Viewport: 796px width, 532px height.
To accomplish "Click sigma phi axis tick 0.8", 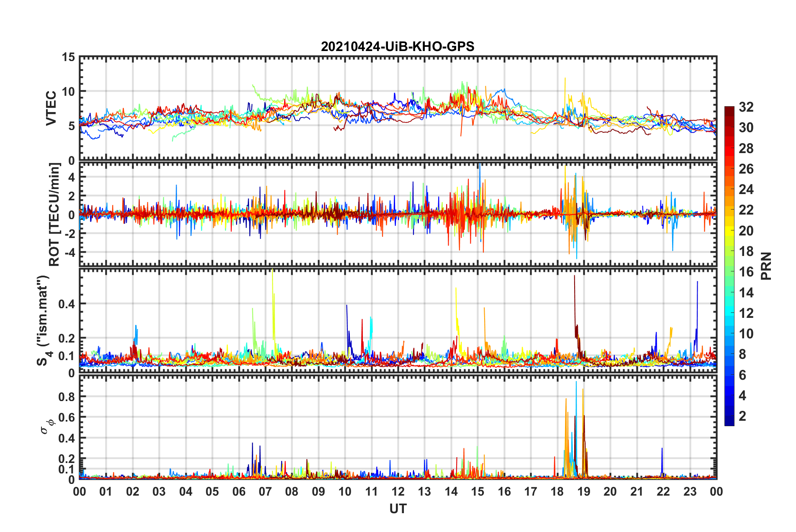I will coord(66,396).
